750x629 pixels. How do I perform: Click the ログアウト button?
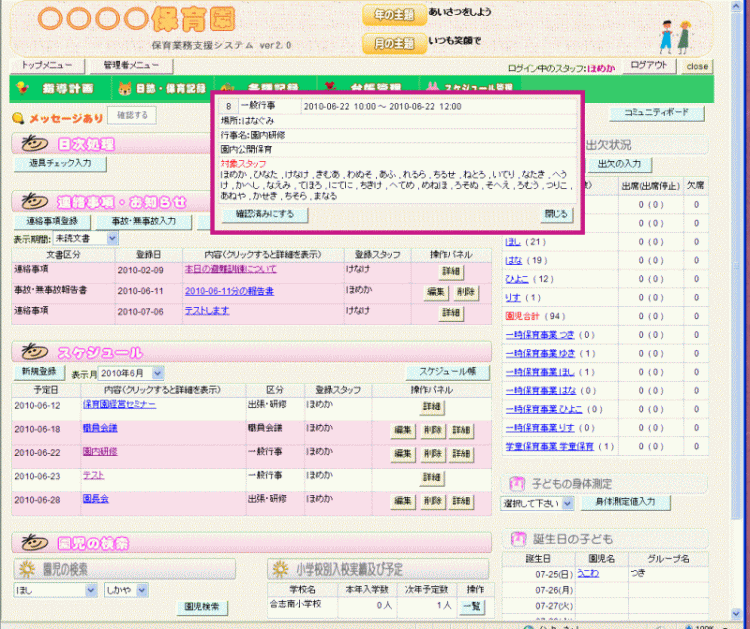click(649, 65)
